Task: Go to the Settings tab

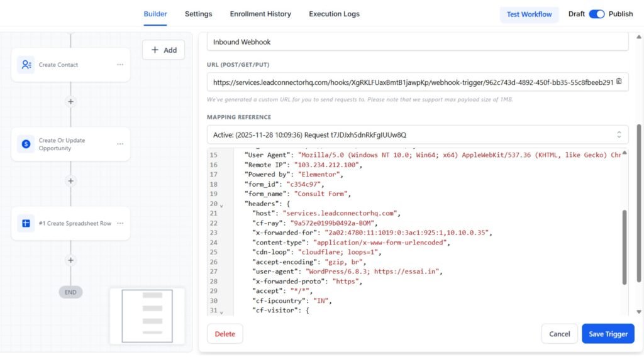Action: [x=198, y=13]
